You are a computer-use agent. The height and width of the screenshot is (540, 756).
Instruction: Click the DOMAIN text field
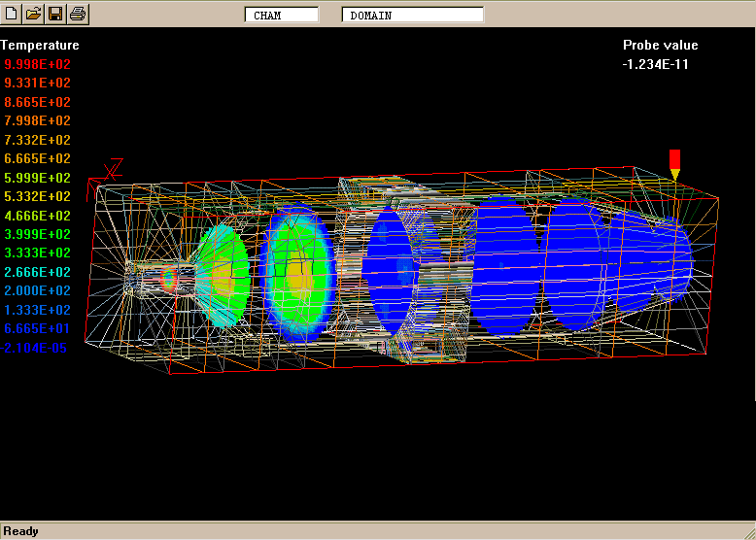[412, 15]
